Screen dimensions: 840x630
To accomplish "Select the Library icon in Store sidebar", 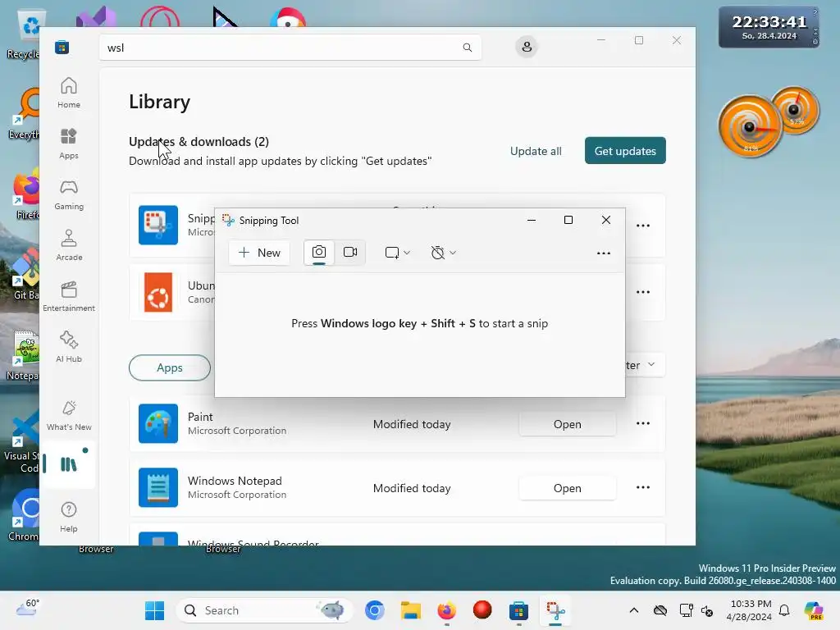I will tap(69, 464).
